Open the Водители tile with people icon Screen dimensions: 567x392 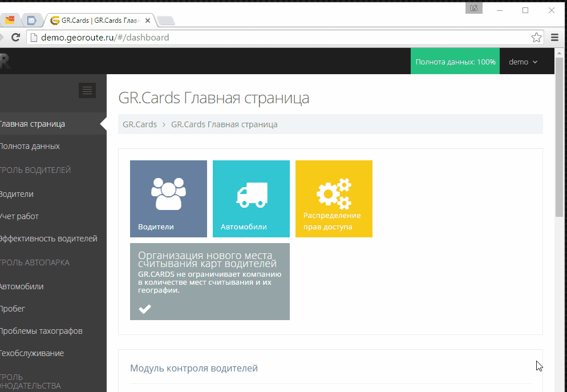coord(168,199)
